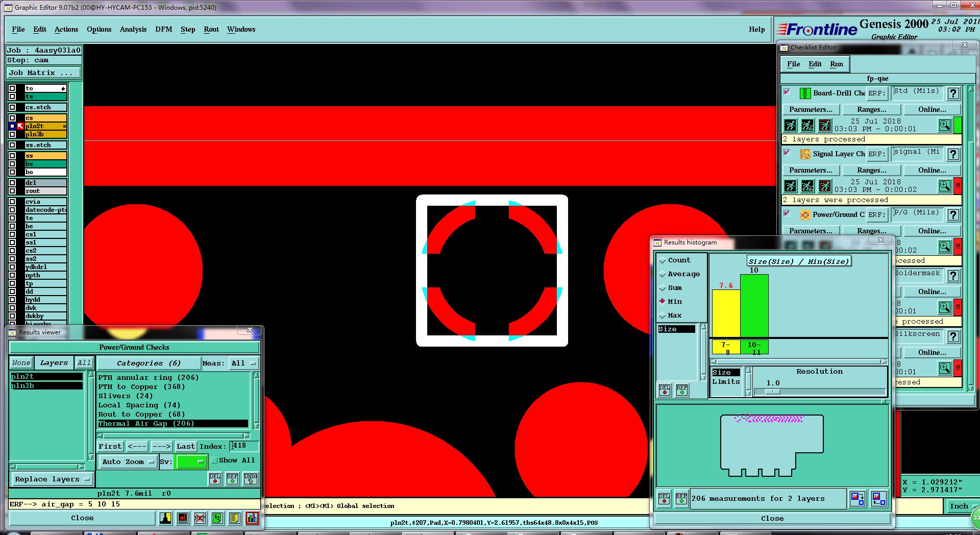Open the Actions menu

coord(66,30)
